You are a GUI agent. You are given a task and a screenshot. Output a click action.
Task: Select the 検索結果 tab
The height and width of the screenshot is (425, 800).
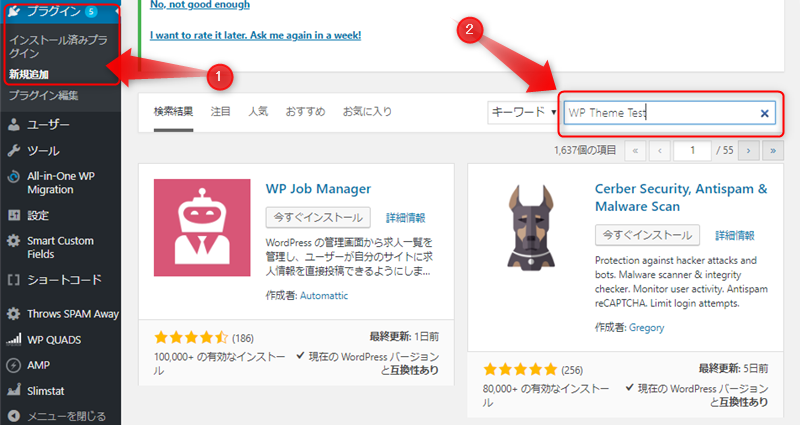coord(173,112)
